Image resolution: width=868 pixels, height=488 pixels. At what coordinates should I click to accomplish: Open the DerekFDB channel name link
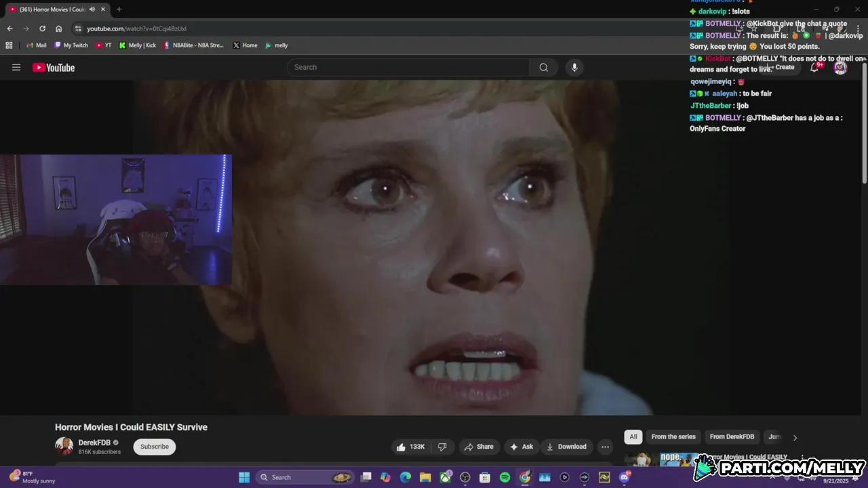click(x=94, y=443)
